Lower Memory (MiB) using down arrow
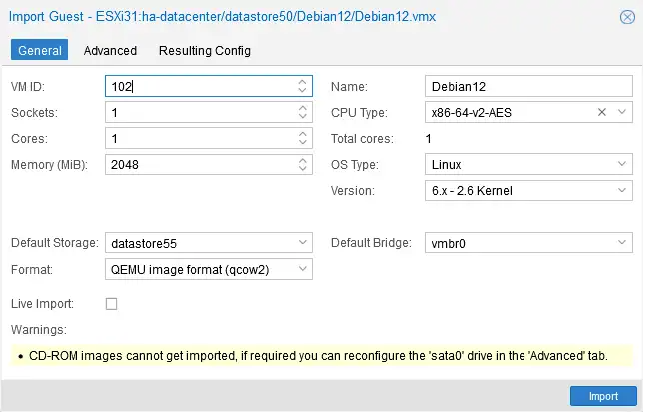The image size is (646, 414). [x=304, y=169]
